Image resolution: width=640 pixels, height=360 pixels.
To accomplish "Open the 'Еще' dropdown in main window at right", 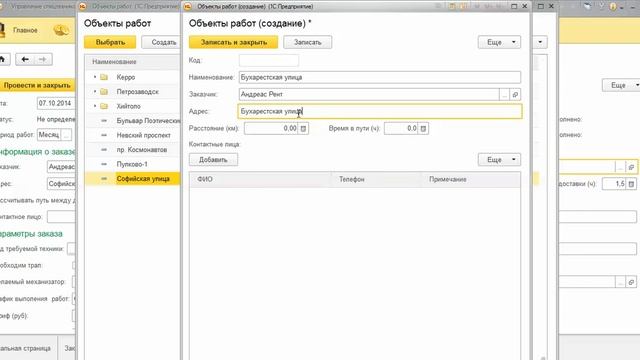I will pos(622,85).
